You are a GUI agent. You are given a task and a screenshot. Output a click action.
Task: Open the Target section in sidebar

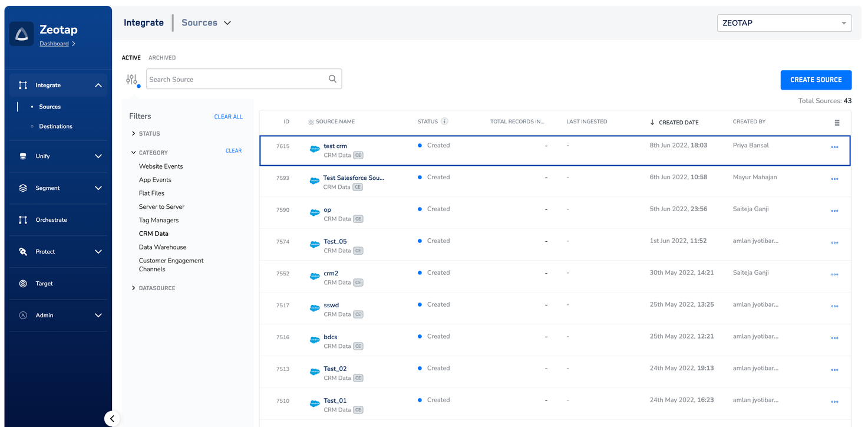tap(44, 284)
